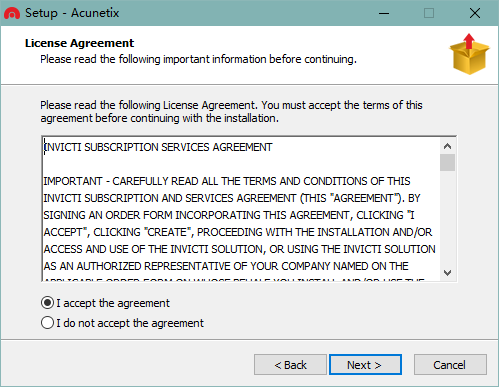Click the Acunetix logo in title bar
Screen dimensions: 499x387
tap(12, 13)
